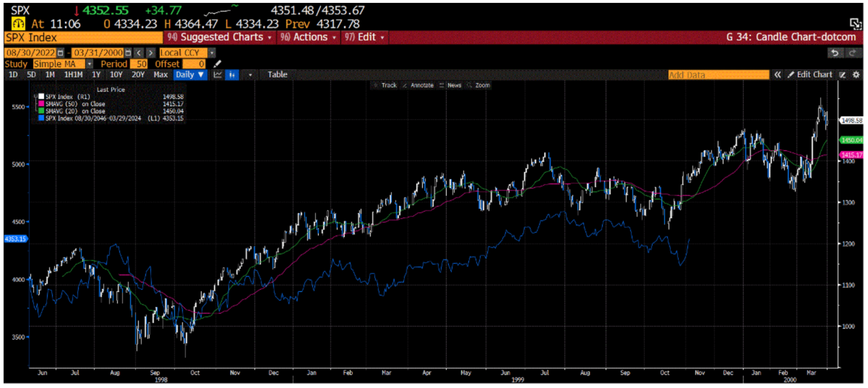Open the Daily interval dropdown
The width and height of the screenshot is (868, 388).
(190, 75)
